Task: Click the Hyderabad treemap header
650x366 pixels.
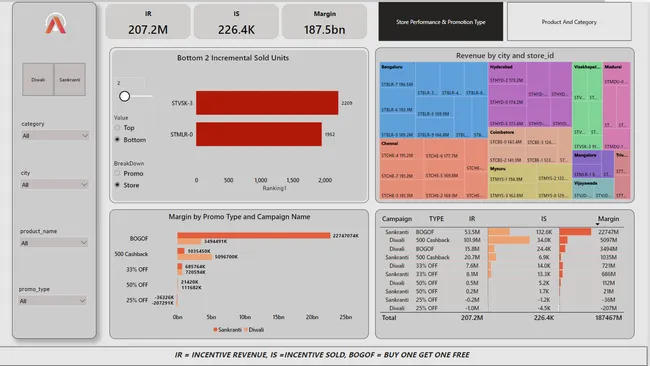Action: point(501,67)
